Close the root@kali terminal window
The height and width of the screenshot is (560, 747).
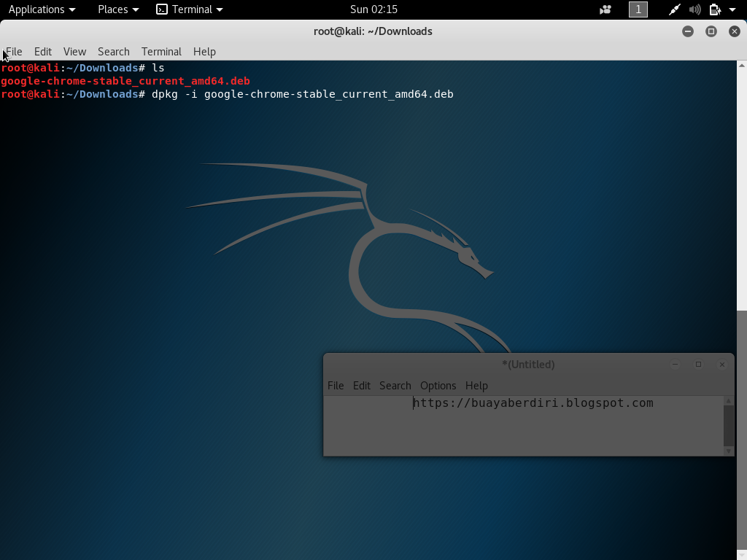734,31
